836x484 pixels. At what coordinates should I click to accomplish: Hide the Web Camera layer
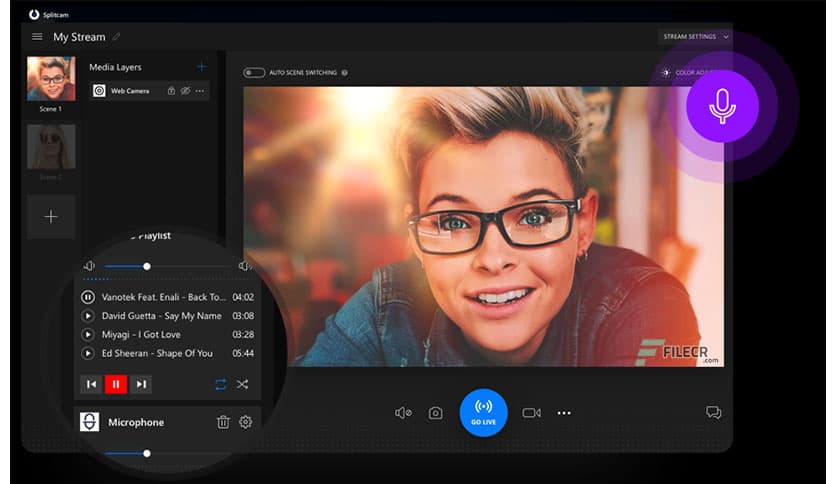click(x=185, y=91)
